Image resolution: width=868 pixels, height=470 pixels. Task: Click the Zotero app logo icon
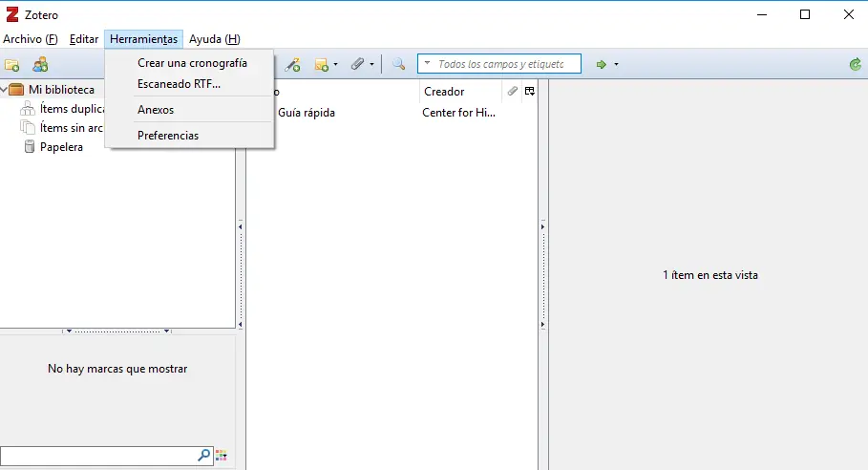(x=12, y=14)
